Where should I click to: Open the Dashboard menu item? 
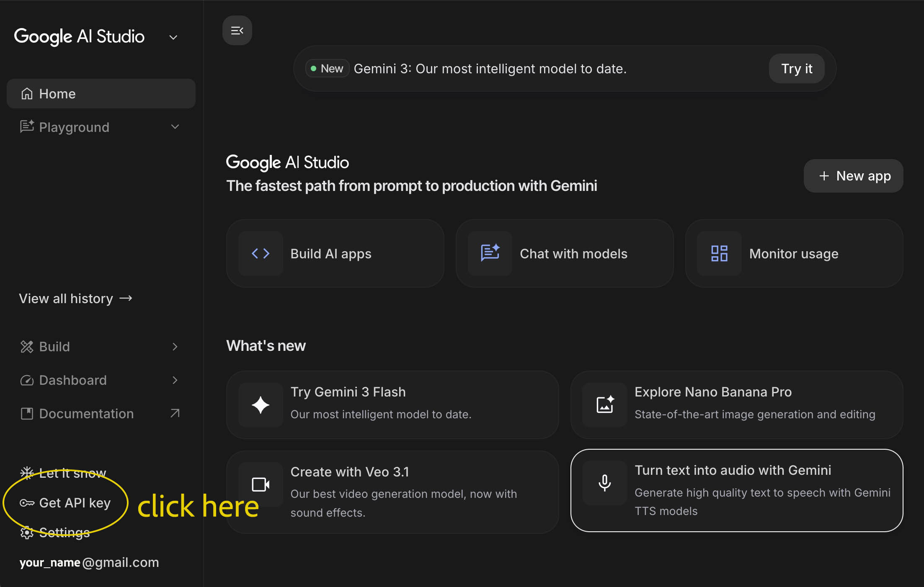101,380
